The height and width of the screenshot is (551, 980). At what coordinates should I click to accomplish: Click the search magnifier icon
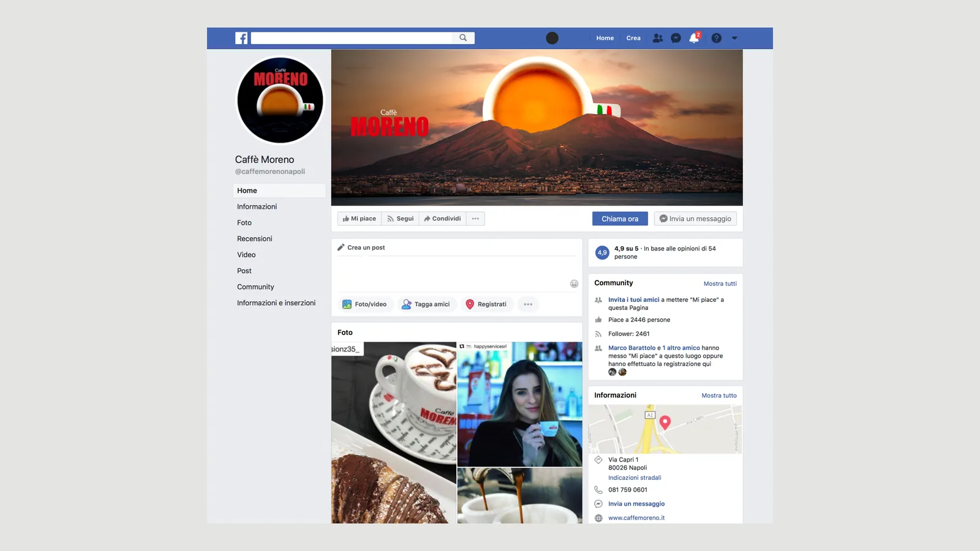(463, 38)
